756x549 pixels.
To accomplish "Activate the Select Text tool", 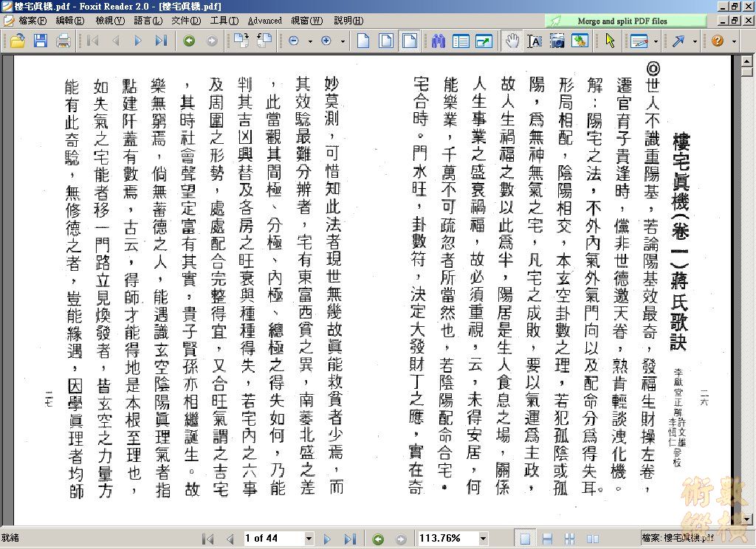I will 535,41.
